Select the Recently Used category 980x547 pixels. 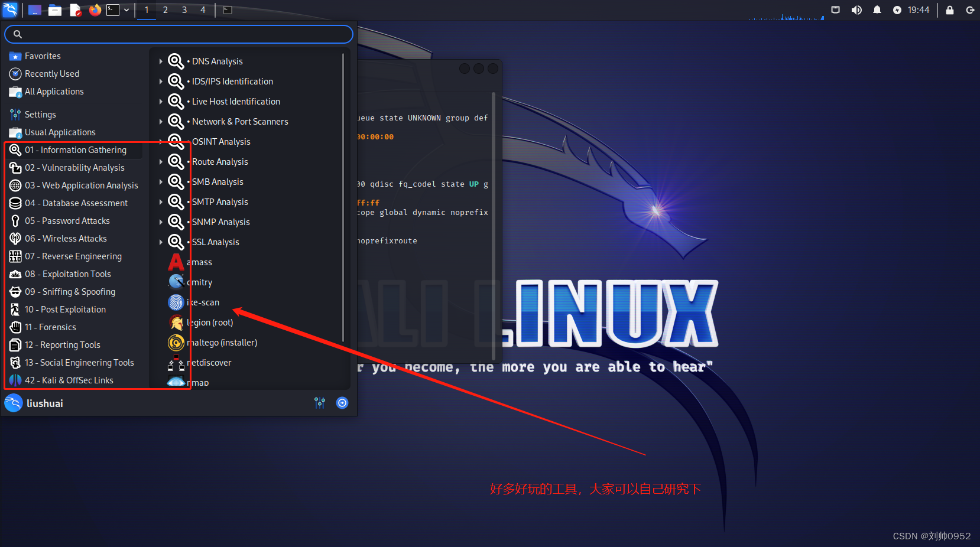point(74,74)
